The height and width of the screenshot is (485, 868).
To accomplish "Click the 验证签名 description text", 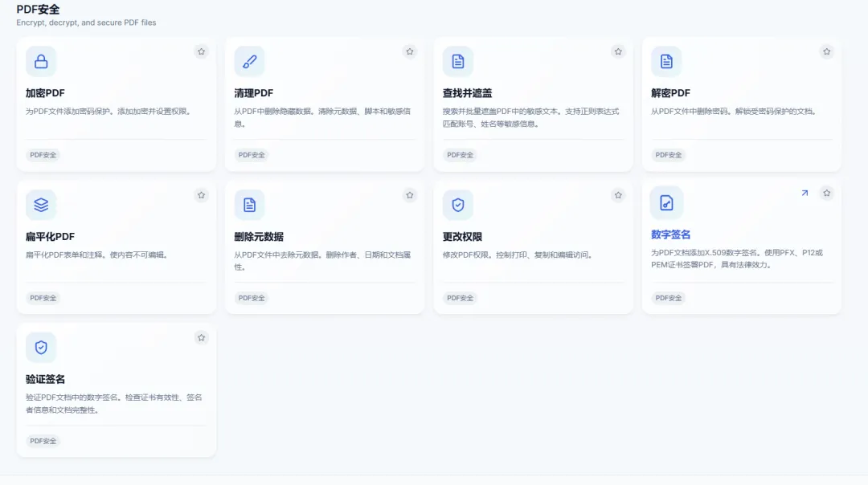I will pyautogui.click(x=114, y=404).
